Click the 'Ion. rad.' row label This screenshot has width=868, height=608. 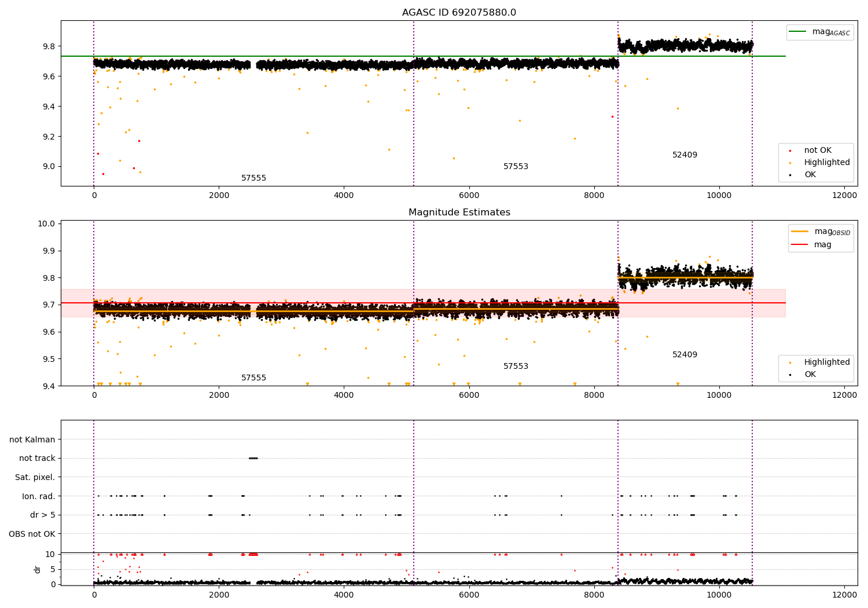(x=39, y=496)
